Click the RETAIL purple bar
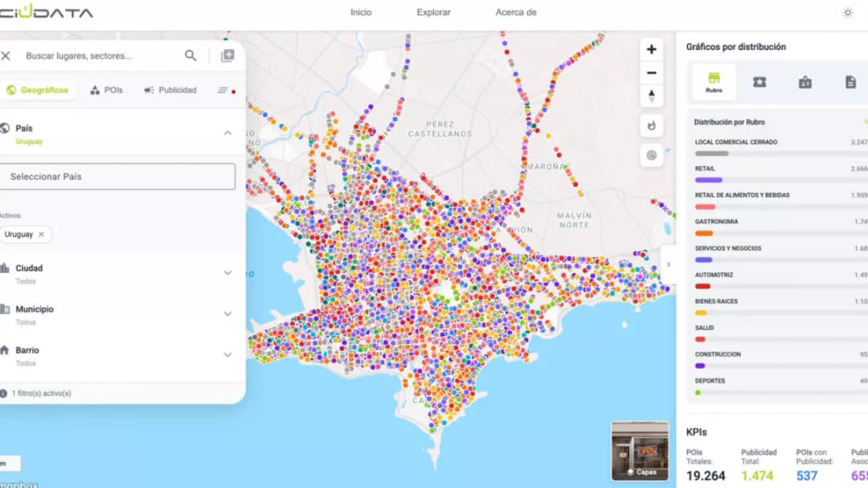868x488 pixels. click(709, 180)
